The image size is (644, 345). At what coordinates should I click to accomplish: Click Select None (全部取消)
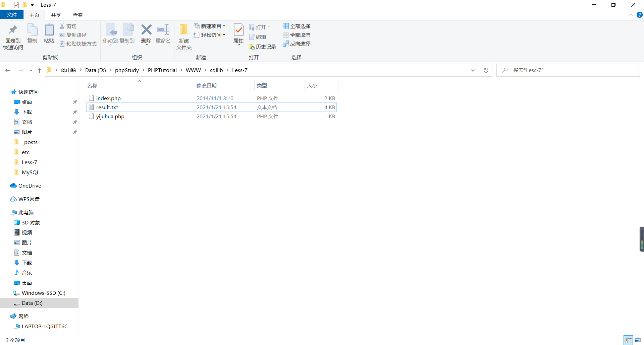point(297,35)
